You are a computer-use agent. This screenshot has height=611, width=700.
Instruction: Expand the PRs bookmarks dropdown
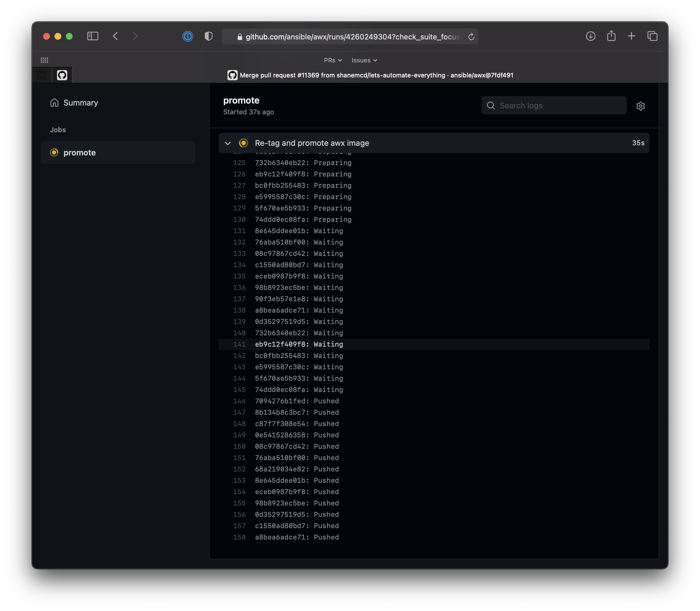(x=333, y=60)
